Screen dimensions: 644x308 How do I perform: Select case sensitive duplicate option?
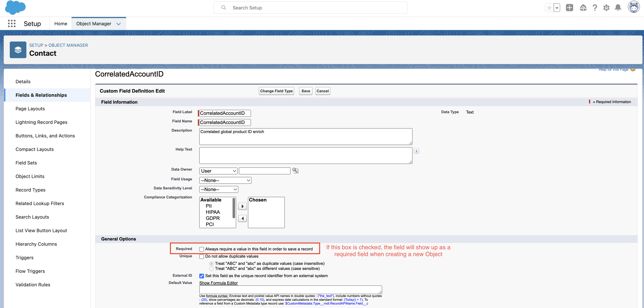[x=211, y=268]
